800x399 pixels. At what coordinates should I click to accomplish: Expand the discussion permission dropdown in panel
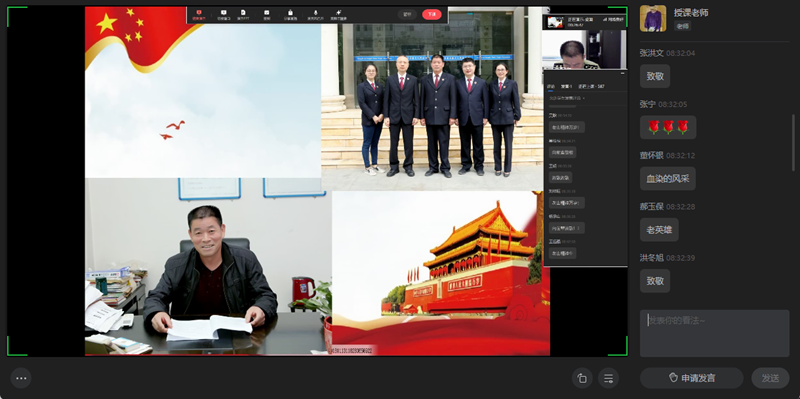click(x=567, y=98)
